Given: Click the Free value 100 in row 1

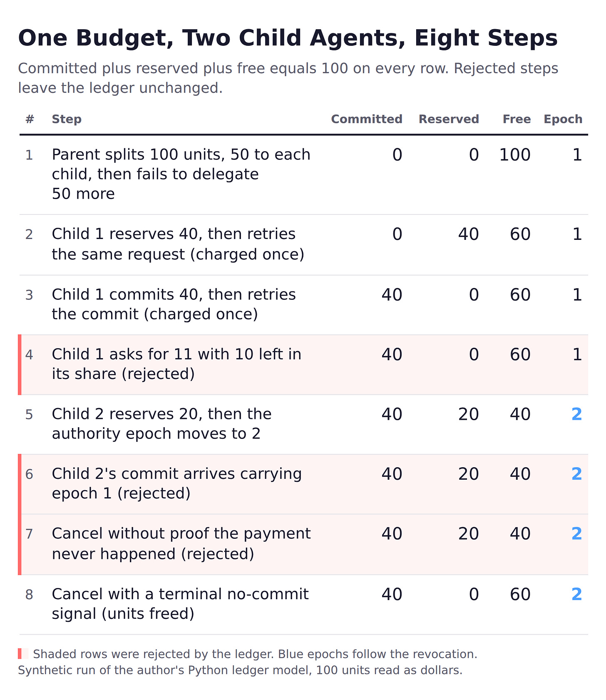Looking at the screenshot, I should pos(515,155).
